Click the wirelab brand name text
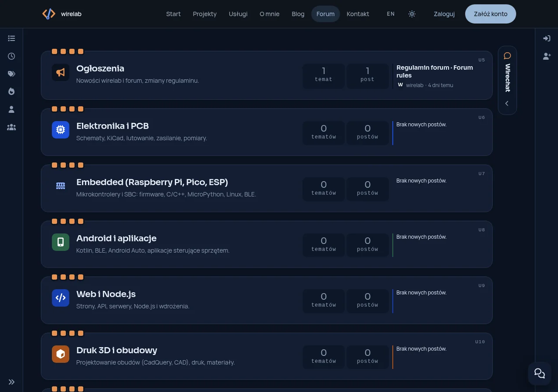The height and width of the screenshot is (392, 558). (x=71, y=14)
